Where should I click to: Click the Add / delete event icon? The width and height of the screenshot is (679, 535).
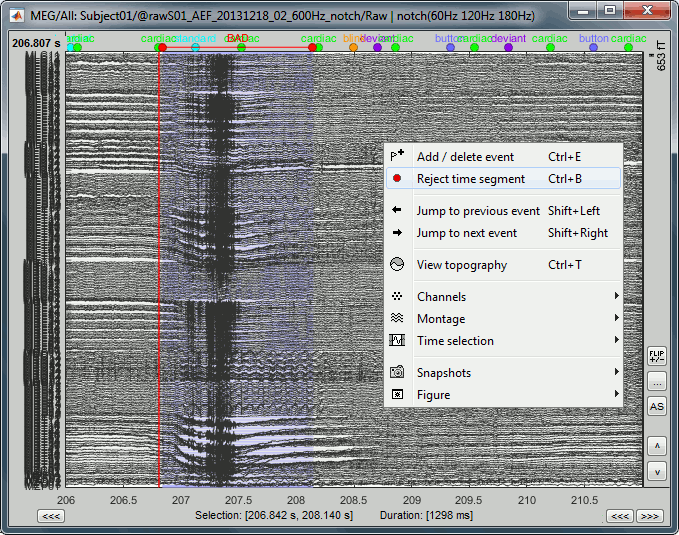[397, 157]
